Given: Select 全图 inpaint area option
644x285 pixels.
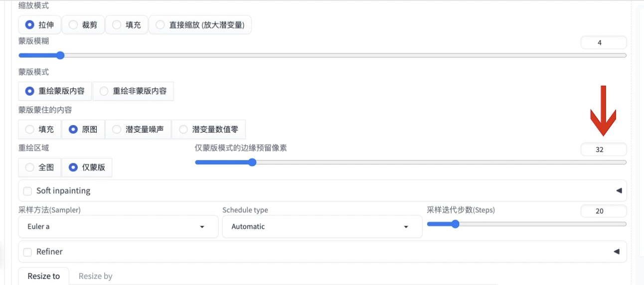Looking at the screenshot, I should pyautogui.click(x=40, y=167).
